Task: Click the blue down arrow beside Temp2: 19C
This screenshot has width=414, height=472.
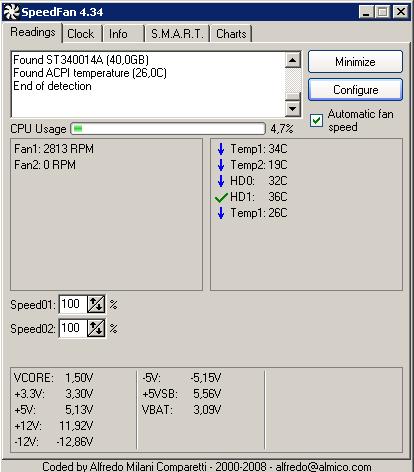Action: [x=221, y=165]
